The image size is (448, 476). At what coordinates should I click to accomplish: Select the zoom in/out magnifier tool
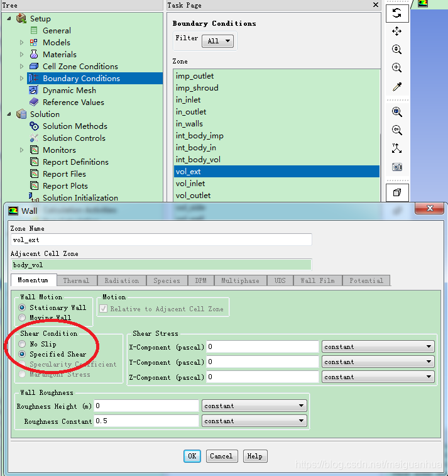(x=396, y=49)
